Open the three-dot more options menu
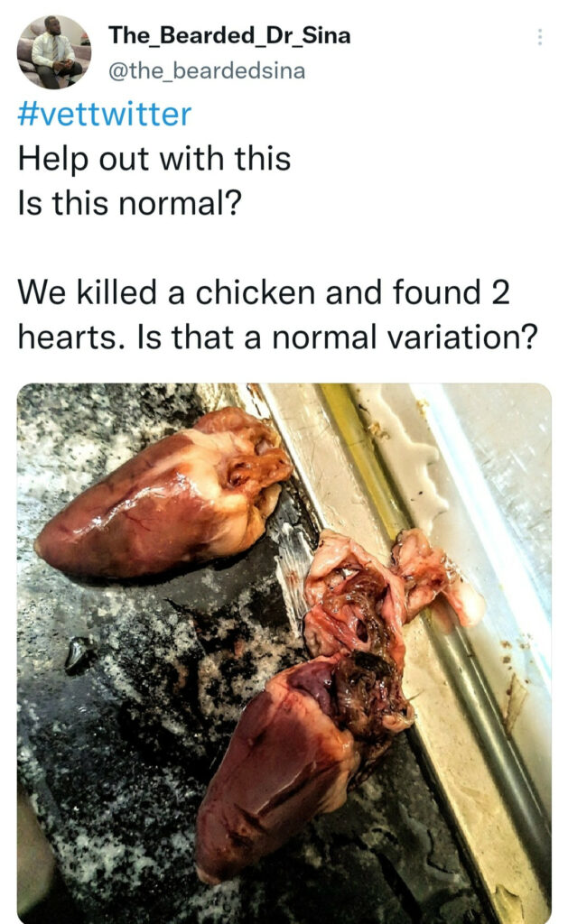 click(540, 37)
